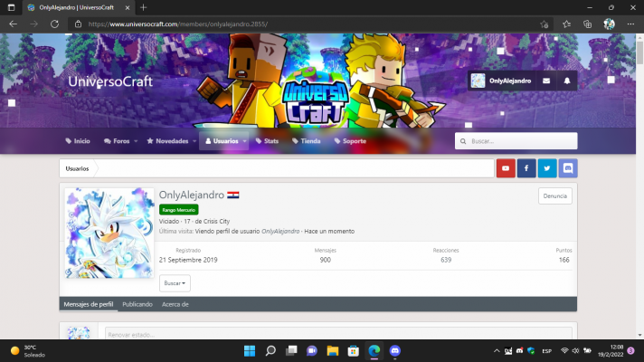Open the YouTube social link button
The image size is (644, 362).
[506, 168]
